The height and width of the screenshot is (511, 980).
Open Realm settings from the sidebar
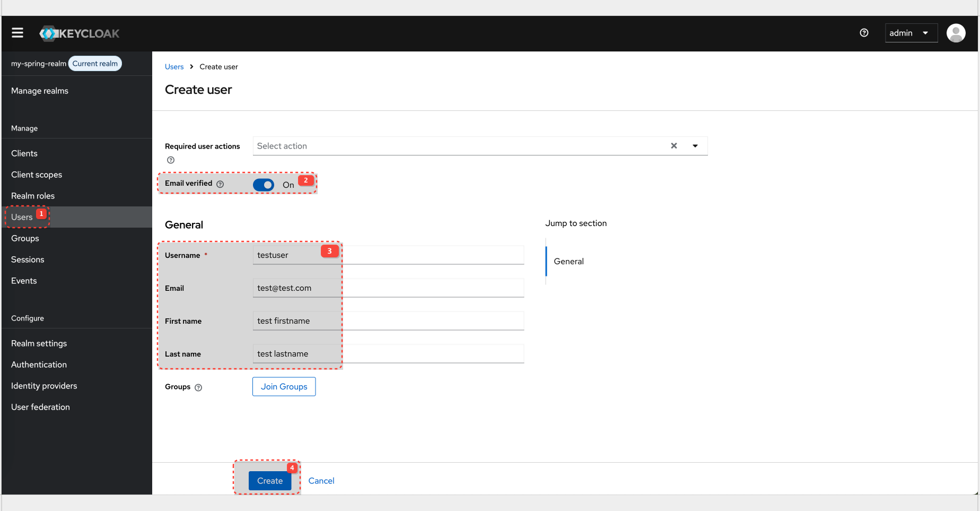pos(39,343)
